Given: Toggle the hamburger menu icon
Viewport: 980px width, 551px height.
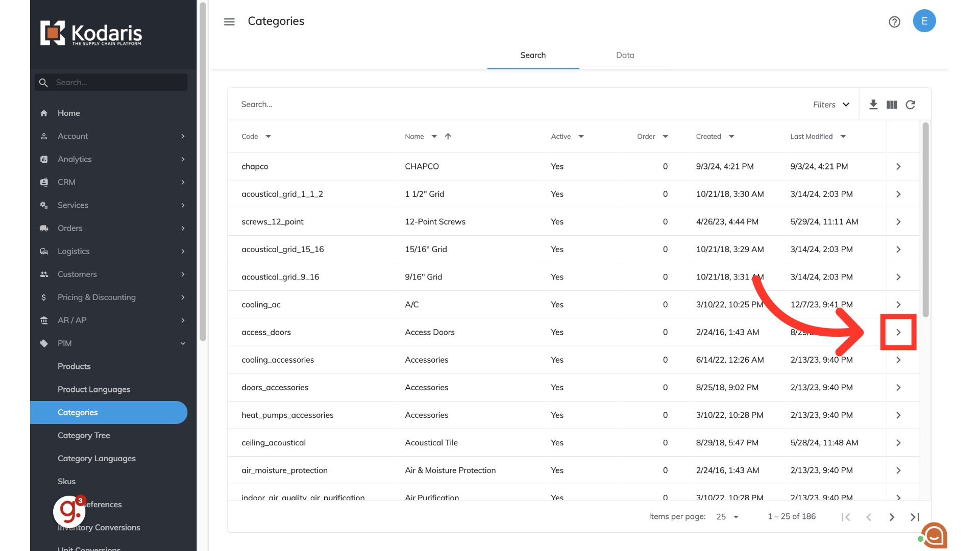Looking at the screenshot, I should pyautogui.click(x=229, y=22).
